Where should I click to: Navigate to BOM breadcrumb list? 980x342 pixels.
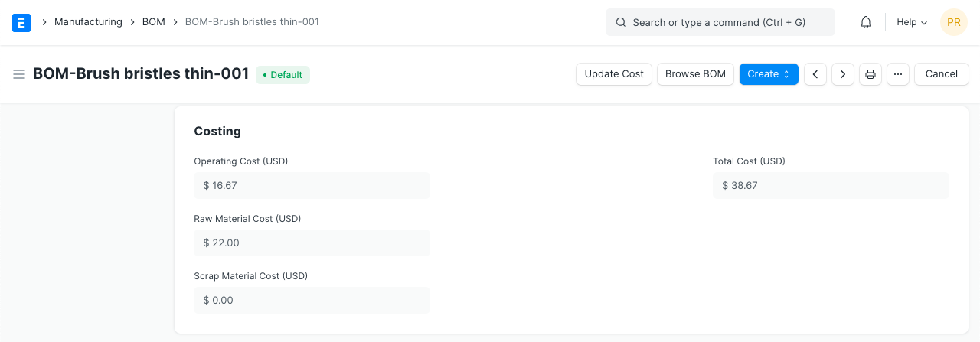click(x=154, y=22)
